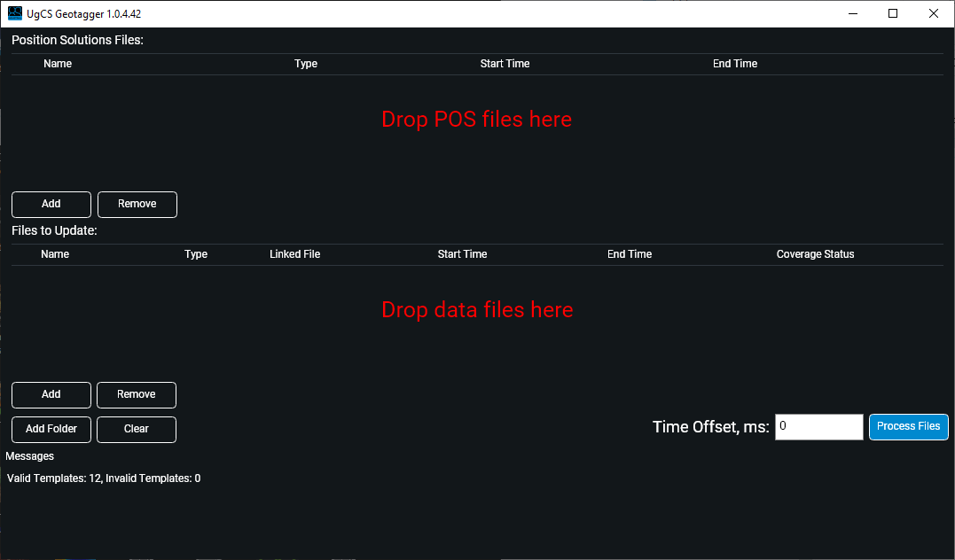Click the 'Time Offset, ms:' label
955x560 pixels.
pos(711,427)
